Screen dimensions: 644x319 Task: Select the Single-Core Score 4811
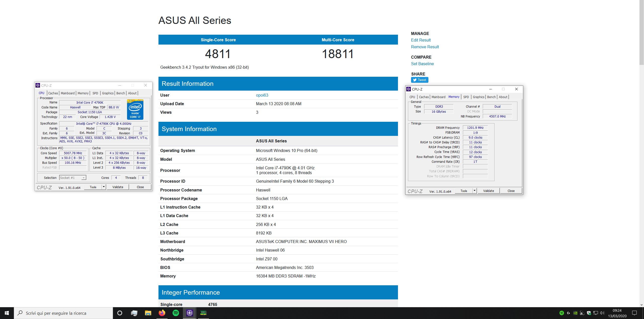point(218,54)
